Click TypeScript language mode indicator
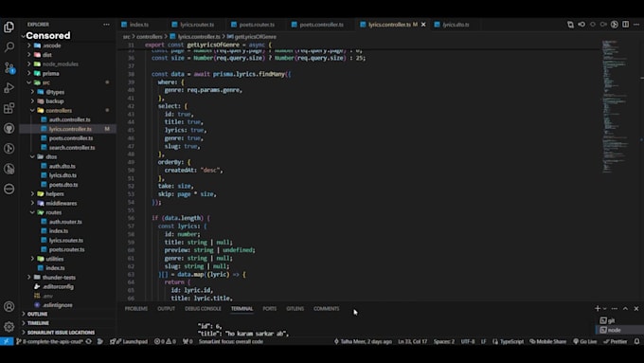 click(x=511, y=341)
